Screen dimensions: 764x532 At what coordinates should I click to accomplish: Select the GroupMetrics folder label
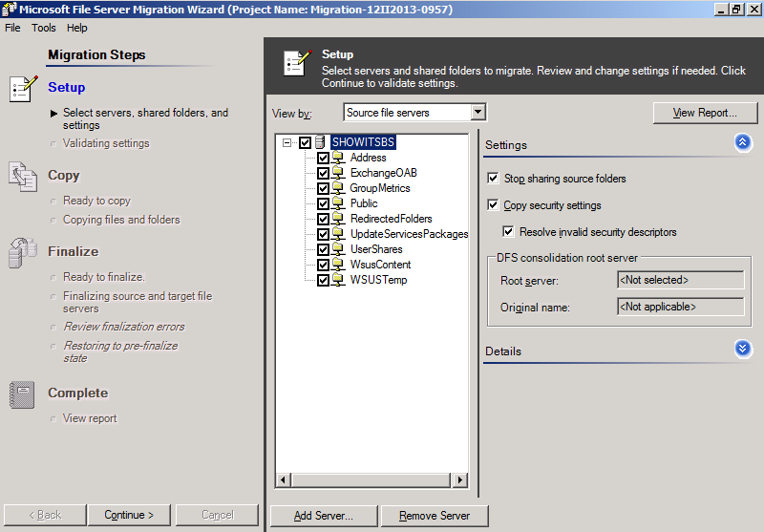380,188
